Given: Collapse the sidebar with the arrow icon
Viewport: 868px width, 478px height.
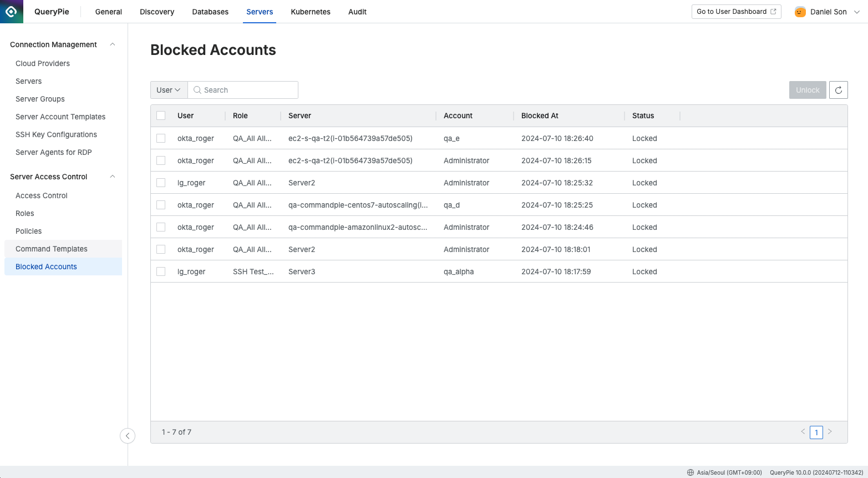Looking at the screenshot, I should (128, 436).
